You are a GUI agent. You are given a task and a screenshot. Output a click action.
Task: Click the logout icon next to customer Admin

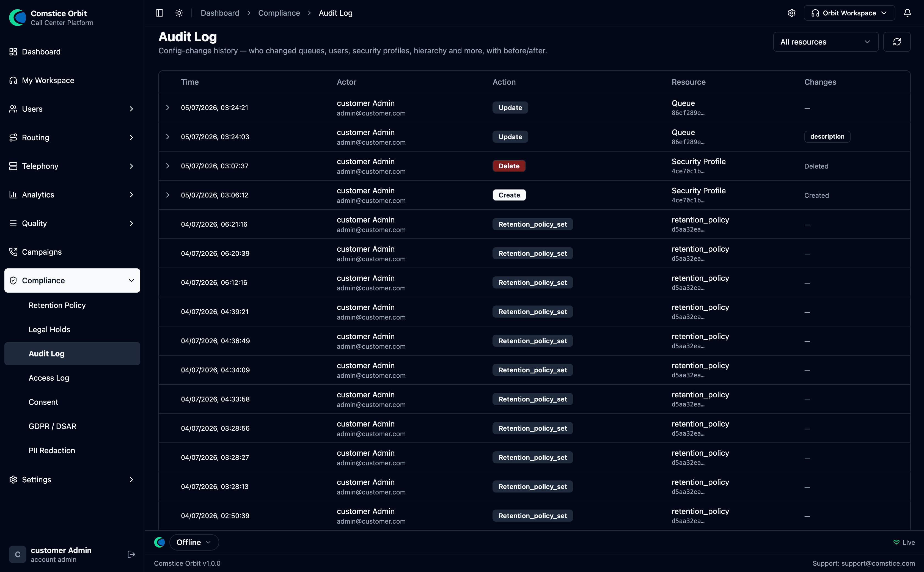pos(131,554)
